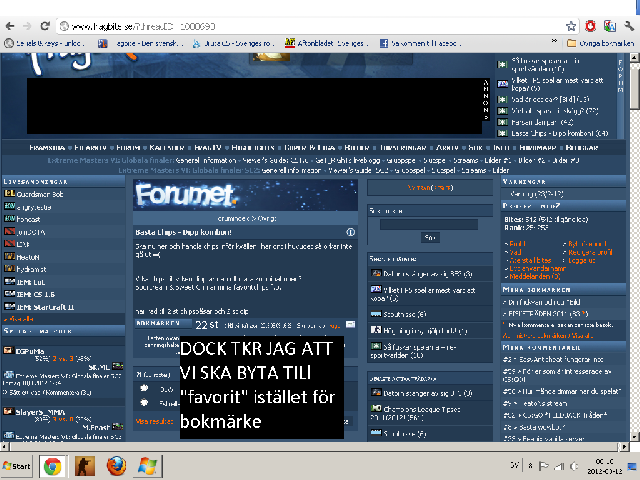The width and height of the screenshot is (640, 480).
Task: Click the info icon beside thread title
Action: 350,232
